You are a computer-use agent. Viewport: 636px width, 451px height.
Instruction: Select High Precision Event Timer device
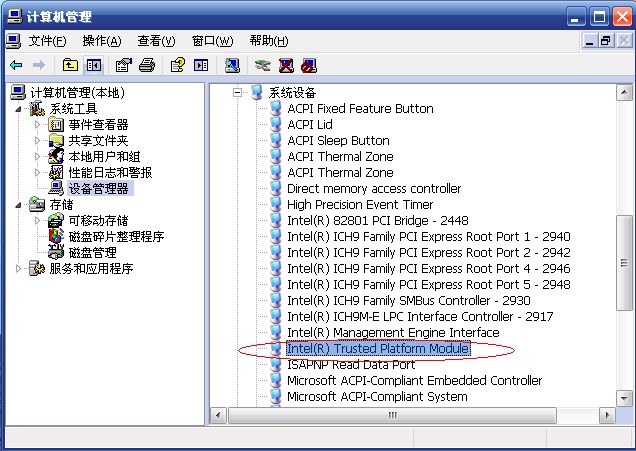coord(360,204)
